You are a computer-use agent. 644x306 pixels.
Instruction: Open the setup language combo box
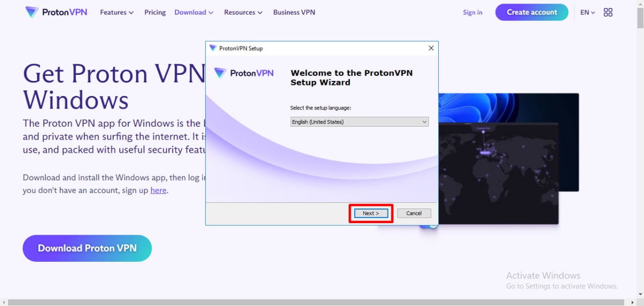pos(359,122)
